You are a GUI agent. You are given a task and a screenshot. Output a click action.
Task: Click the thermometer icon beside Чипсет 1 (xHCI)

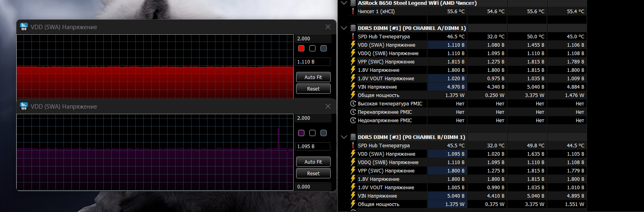point(353,11)
